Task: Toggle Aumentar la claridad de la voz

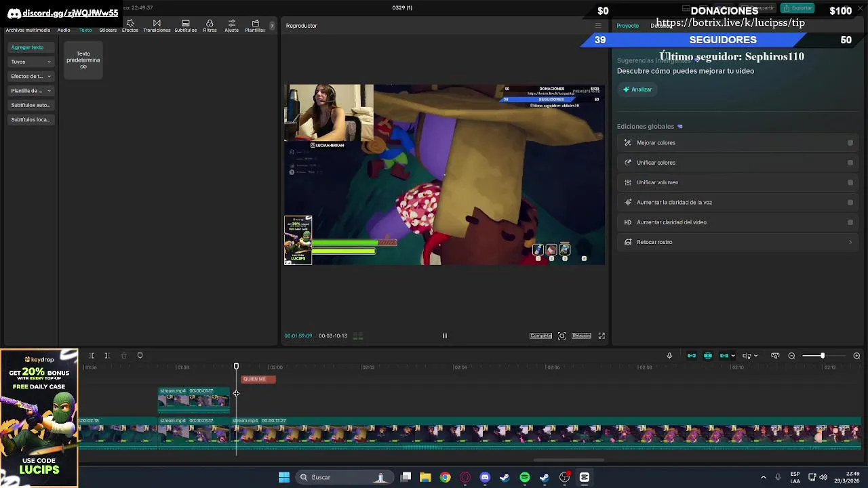Action: pyautogui.click(x=850, y=202)
